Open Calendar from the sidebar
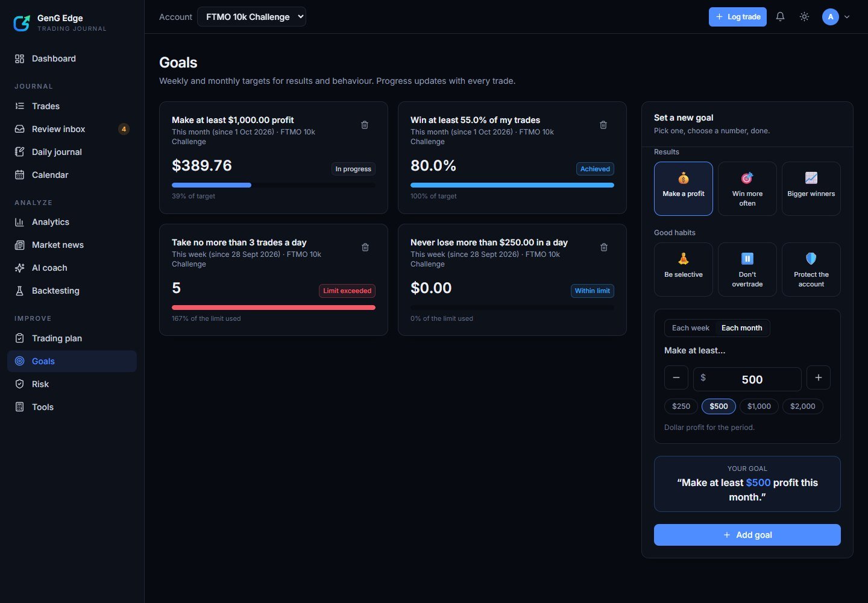Viewport: 868px width, 603px height. [x=72, y=175]
